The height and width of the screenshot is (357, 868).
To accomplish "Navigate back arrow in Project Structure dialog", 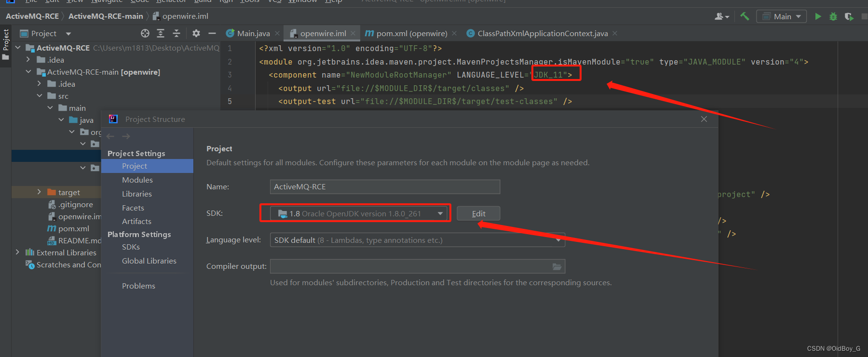I will point(110,136).
